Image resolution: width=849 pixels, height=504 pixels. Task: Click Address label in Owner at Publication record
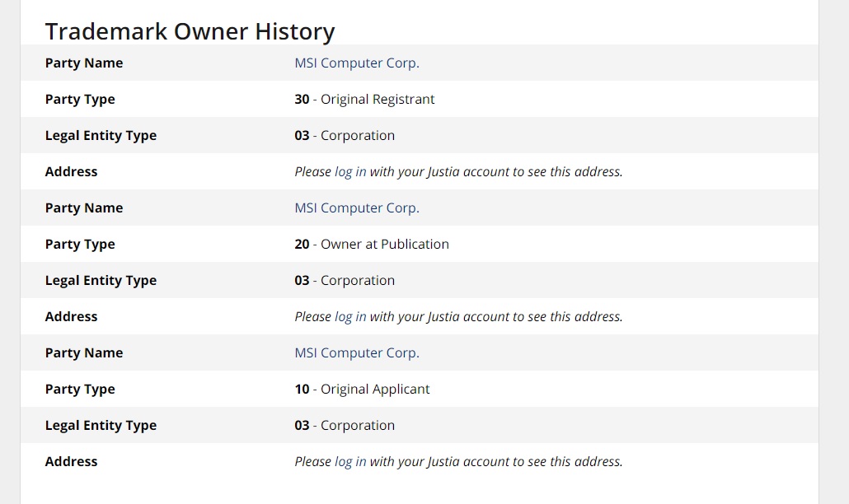[x=72, y=316]
